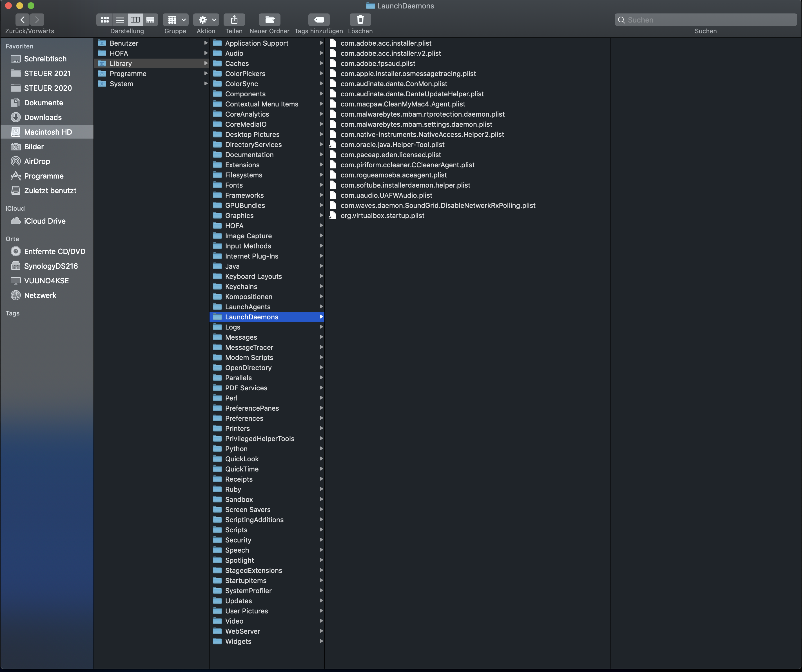Switch to list view mode
Viewport: 802px width, 672px height.
point(119,19)
